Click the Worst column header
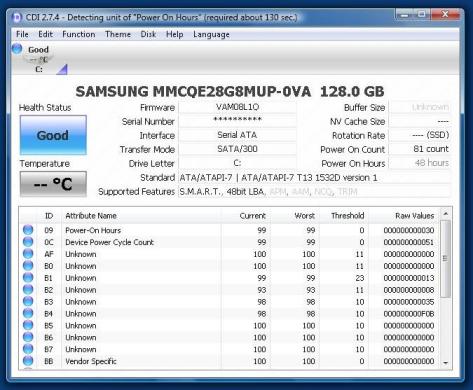 pos(295,216)
